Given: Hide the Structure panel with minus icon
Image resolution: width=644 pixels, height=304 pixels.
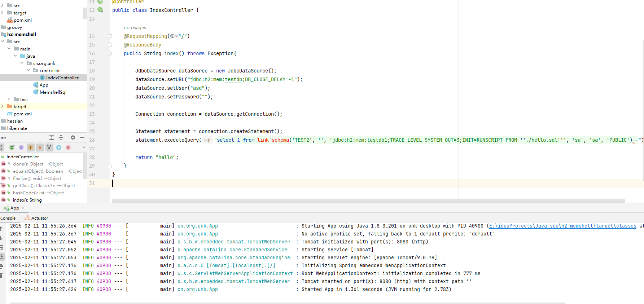Looking at the screenshot, I should [x=82, y=137].
